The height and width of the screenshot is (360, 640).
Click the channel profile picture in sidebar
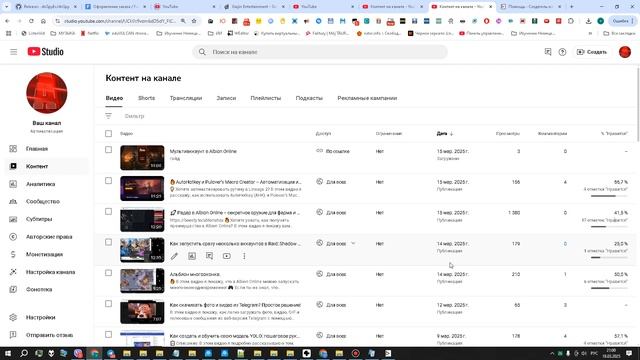[x=47, y=93]
